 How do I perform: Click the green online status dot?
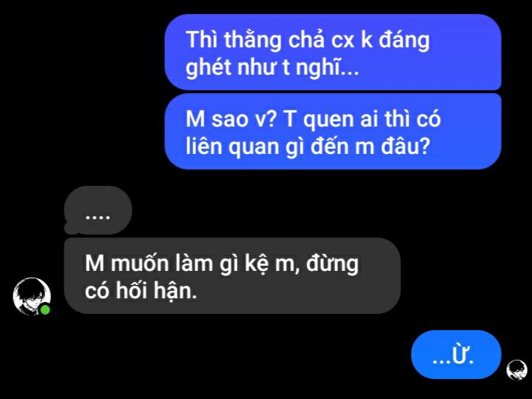tap(45, 309)
